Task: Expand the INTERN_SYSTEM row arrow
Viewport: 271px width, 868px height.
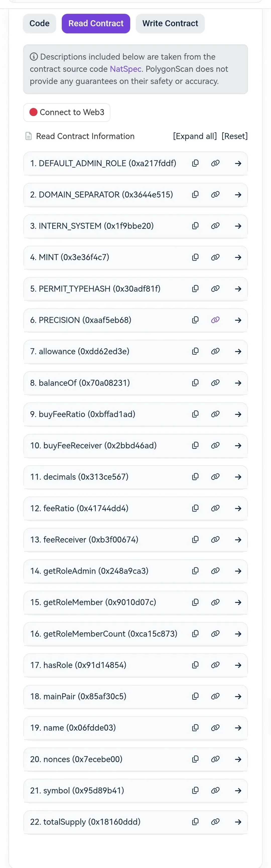Action: pos(238,226)
